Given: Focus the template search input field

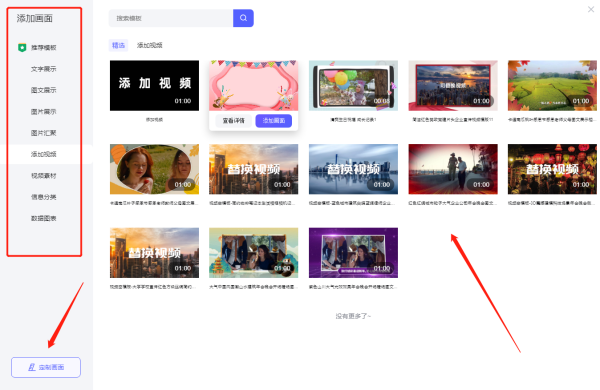Looking at the screenshot, I should (x=171, y=18).
